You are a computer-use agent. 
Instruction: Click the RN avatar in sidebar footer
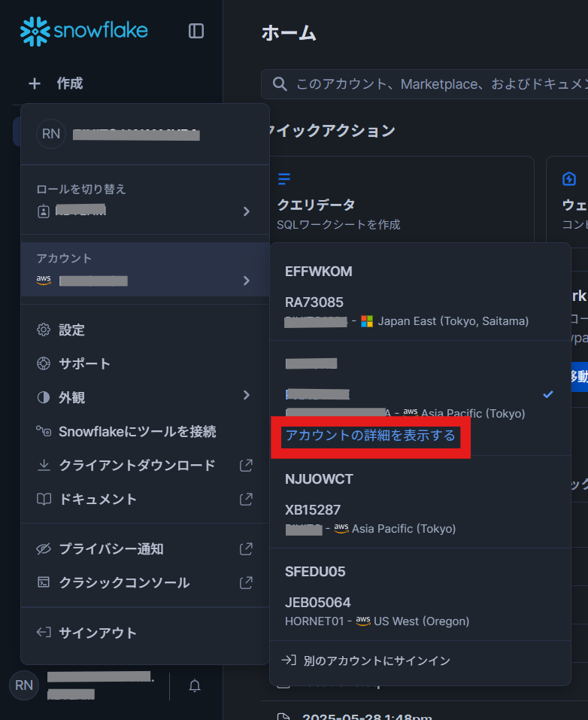24,685
